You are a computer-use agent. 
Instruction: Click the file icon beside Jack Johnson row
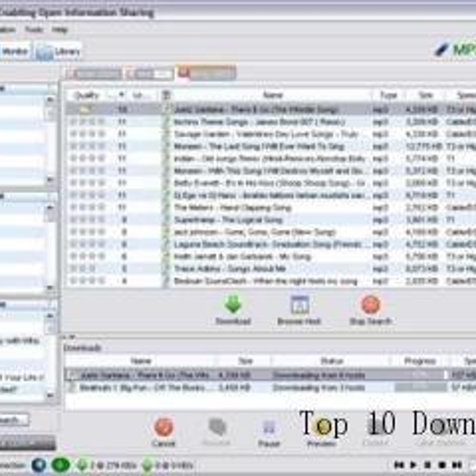tap(167, 232)
